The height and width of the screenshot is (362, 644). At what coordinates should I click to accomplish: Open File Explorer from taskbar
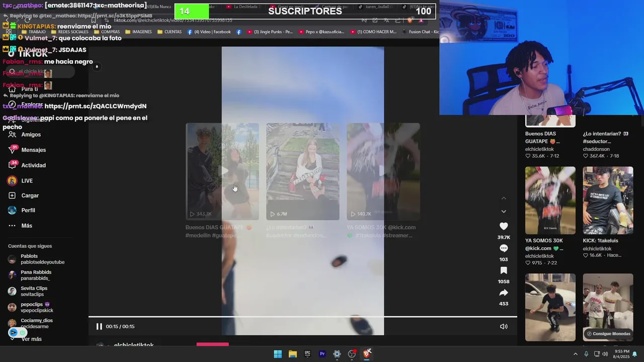(293, 354)
